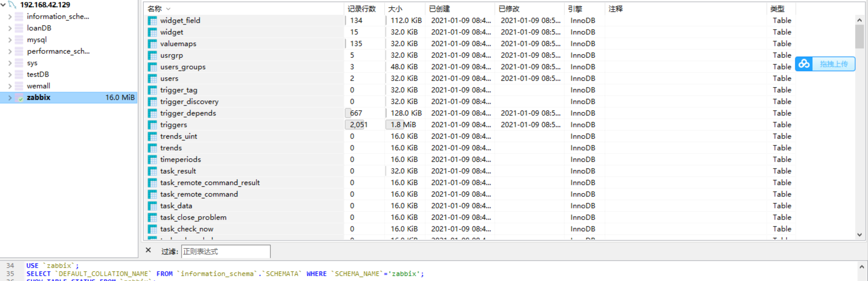Click the users_groups size 48.0 KiB
The width and height of the screenshot is (868, 281).
[x=404, y=67]
